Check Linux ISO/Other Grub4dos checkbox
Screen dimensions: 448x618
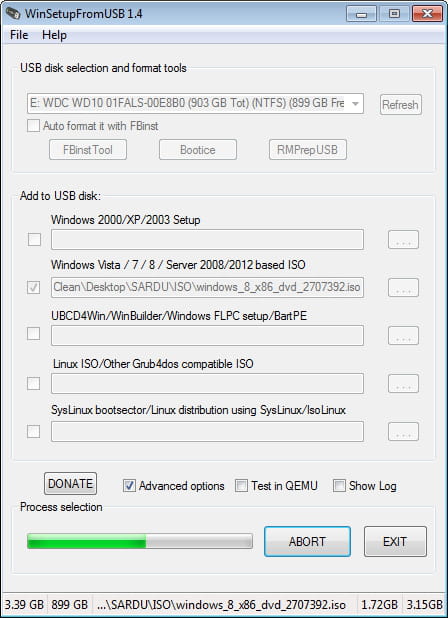tap(33, 383)
